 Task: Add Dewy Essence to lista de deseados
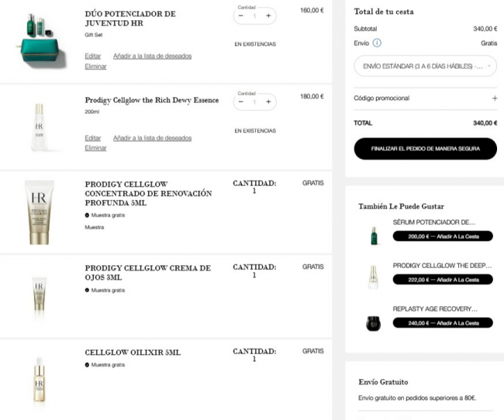point(152,138)
